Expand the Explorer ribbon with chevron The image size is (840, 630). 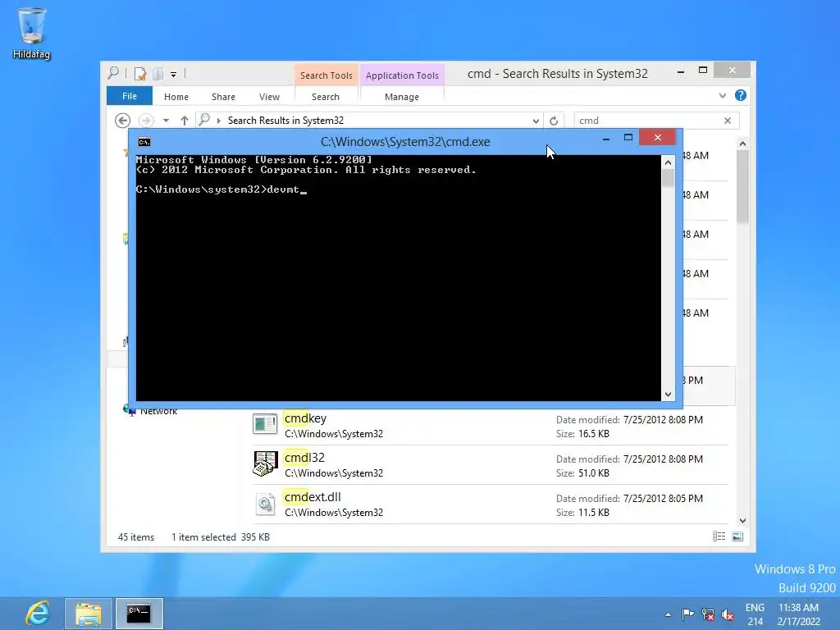[x=722, y=95]
